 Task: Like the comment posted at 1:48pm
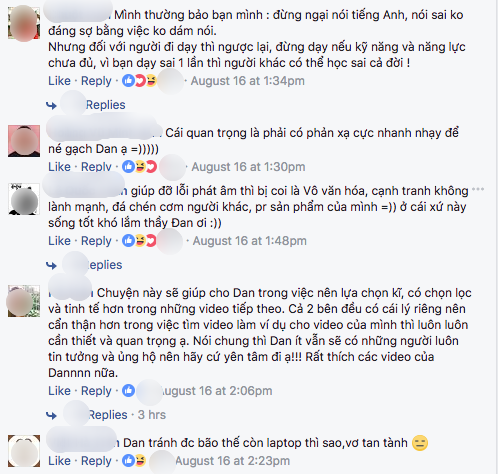pyautogui.click(x=59, y=240)
